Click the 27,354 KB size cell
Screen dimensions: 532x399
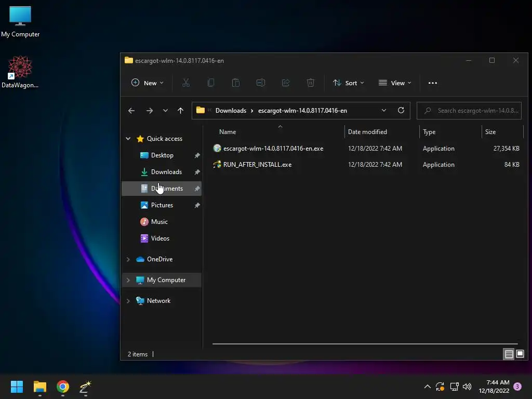pyautogui.click(x=506, y=148)
